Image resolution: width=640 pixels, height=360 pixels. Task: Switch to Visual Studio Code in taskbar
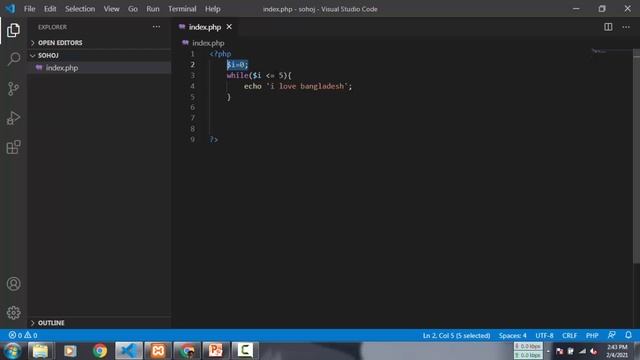[x=129, y=351]
